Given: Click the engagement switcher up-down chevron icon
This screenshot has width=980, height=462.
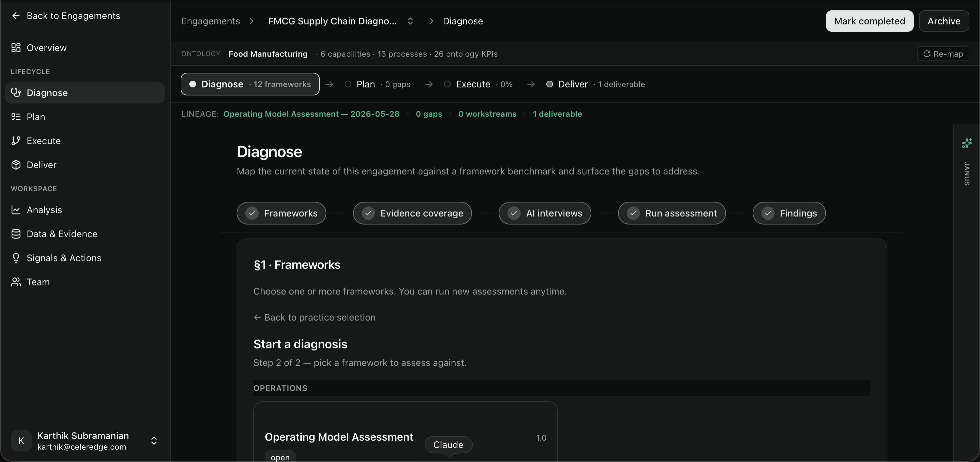Looking at the screenshot, I should tap(410, 21).
